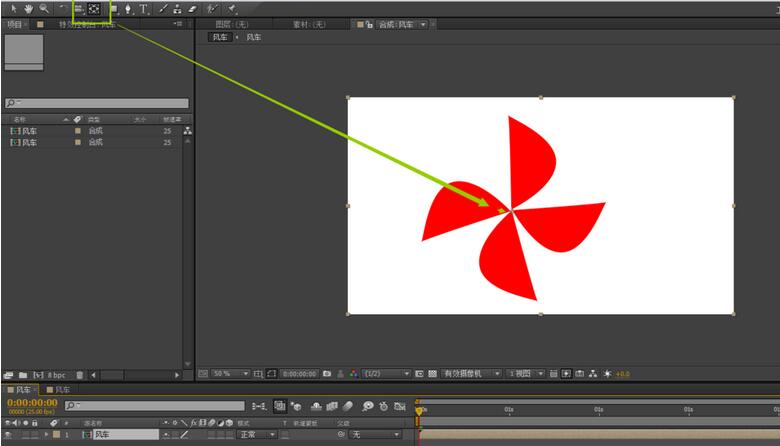This screenshot has width=780, height=446.
Task: Select the Clone Stamp tool
Action: coord(177,8)
